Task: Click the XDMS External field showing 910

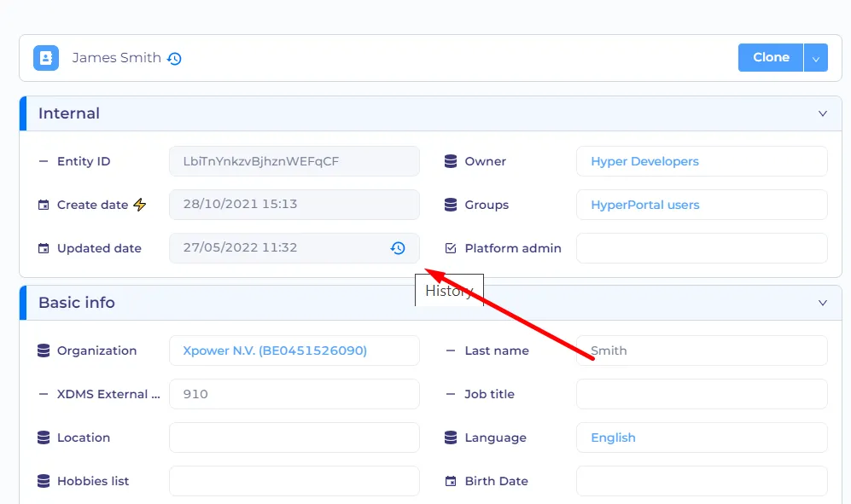Action: pos(294,394)
